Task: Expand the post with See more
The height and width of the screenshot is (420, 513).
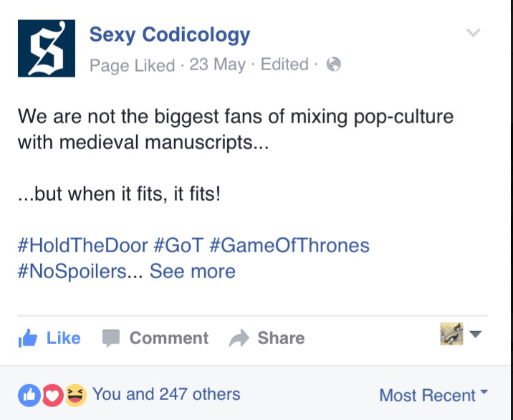Action: click(x=192, y=272)
